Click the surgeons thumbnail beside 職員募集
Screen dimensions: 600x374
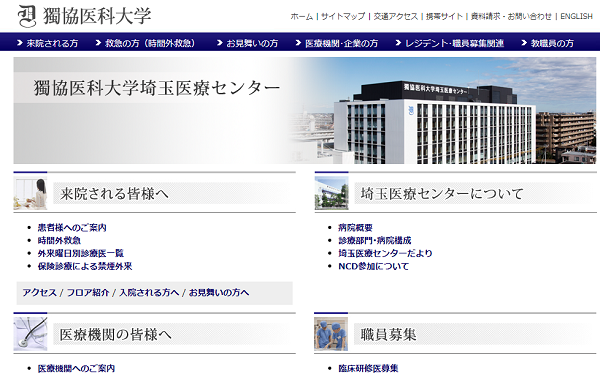331,334
